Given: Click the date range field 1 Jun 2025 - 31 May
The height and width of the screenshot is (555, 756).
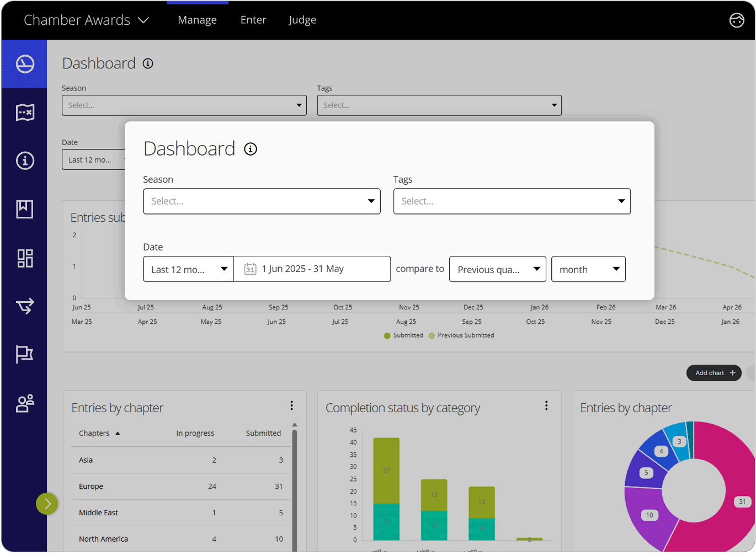Looking at the screenshot, I should (312, 269).
